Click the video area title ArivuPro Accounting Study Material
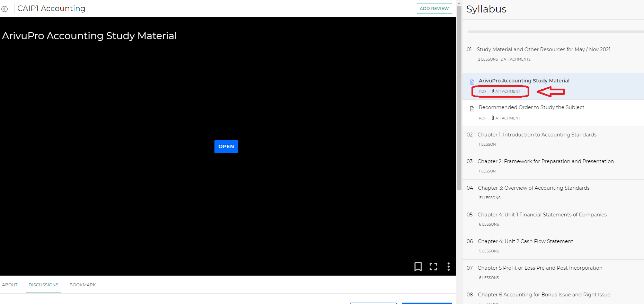Screen dimensions: 644x304 (89, 36)
